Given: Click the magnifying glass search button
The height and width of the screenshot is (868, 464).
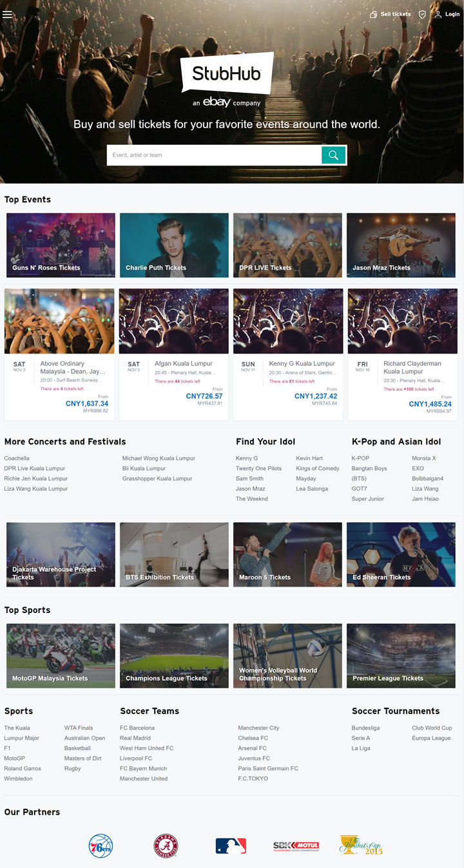Looking at the screenshot, I should coord(333,155).
